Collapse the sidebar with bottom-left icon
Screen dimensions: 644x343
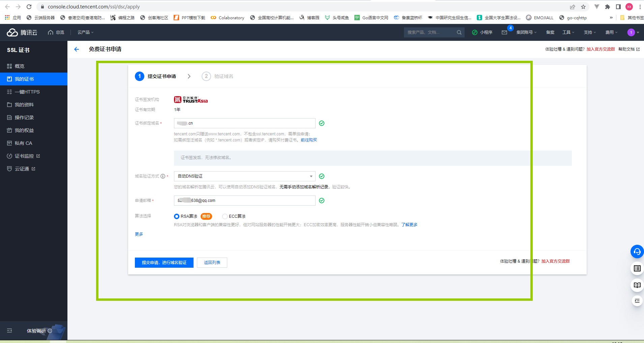coord(9,331)
